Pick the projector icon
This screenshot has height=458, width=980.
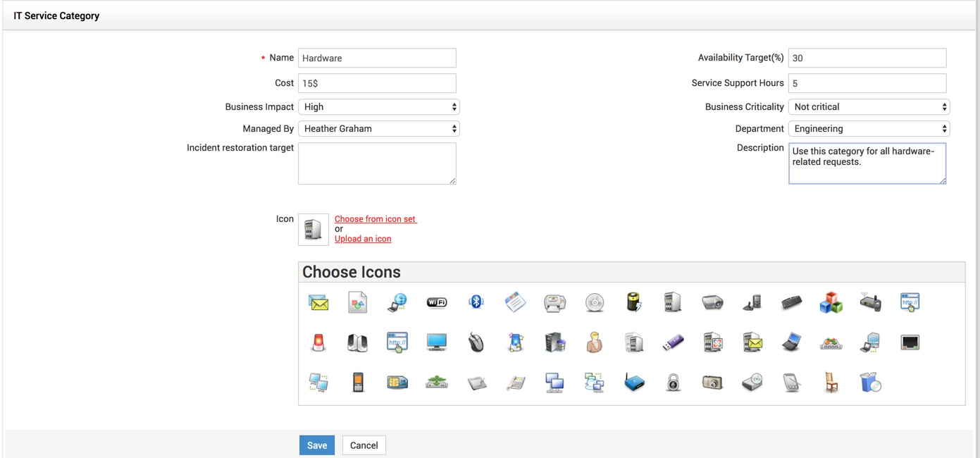point(713,303)
